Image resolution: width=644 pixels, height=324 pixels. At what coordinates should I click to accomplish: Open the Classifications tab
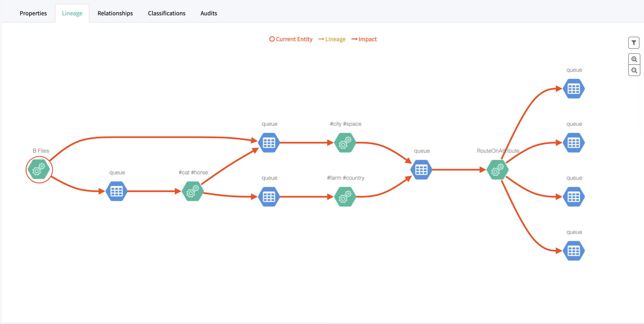coord(167,13)
